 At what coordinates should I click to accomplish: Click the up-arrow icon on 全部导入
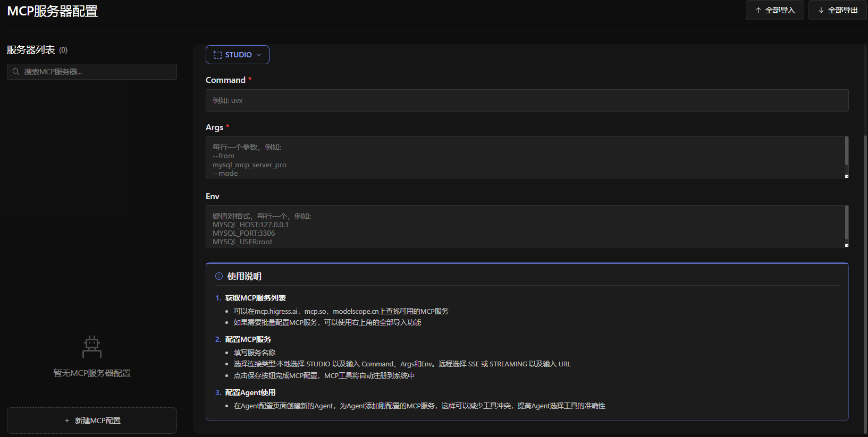coord(759,10)
